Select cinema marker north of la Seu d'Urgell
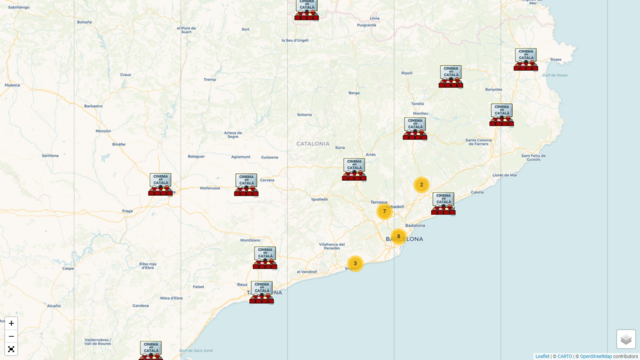 point(307,10)
